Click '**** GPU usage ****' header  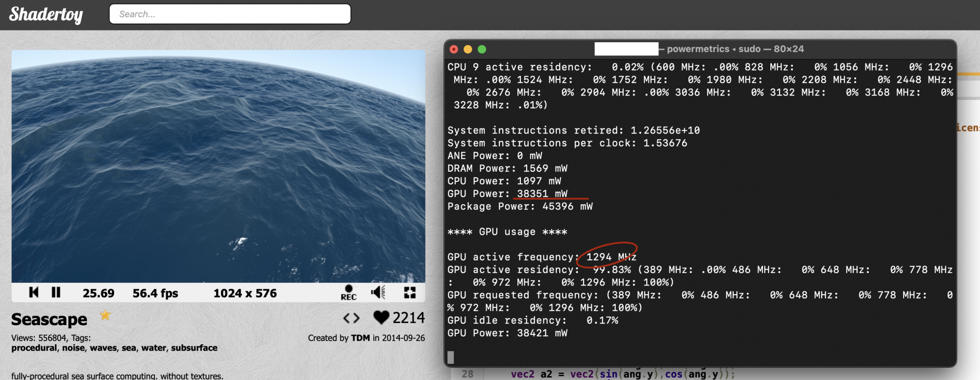tap(507, 232)
